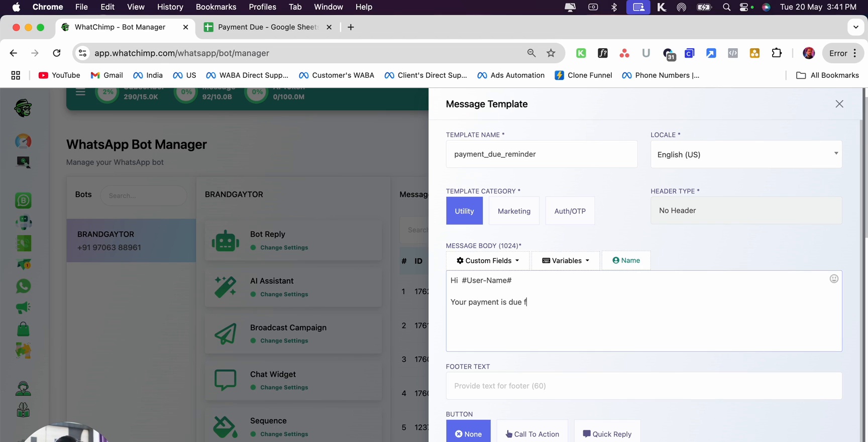Open macOS Spotlight search

[x=726, y=7]
